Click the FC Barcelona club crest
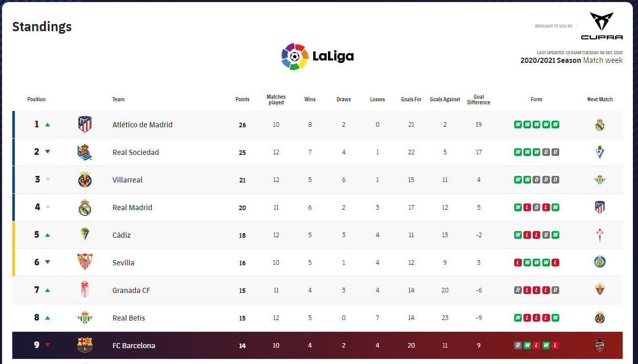Viewport: 638px width, 364px height. coord(85,345)
